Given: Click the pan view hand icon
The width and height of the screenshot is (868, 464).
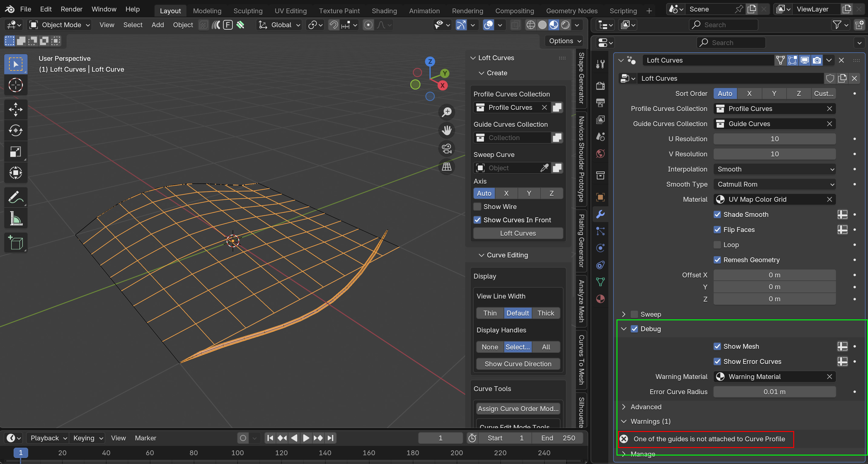Looking at the screenshot, I should [447, 130].
